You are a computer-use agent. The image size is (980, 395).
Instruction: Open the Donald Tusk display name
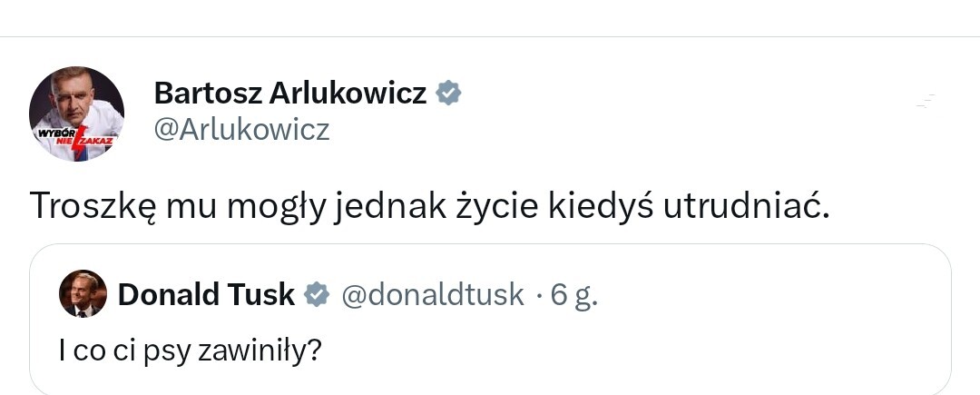[x=207, y=294]
